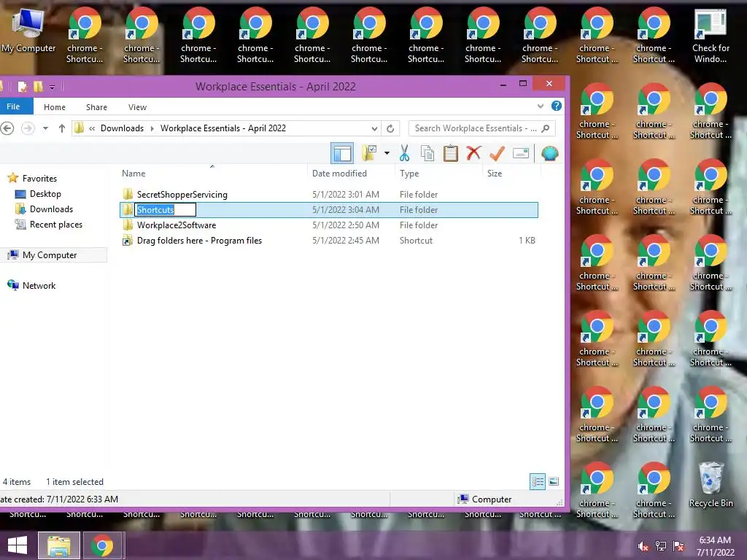Select the SecretShopperServicing folder
Image resolution: width=747 pixels, height=560 pixels.
click(x=182, y=194)
